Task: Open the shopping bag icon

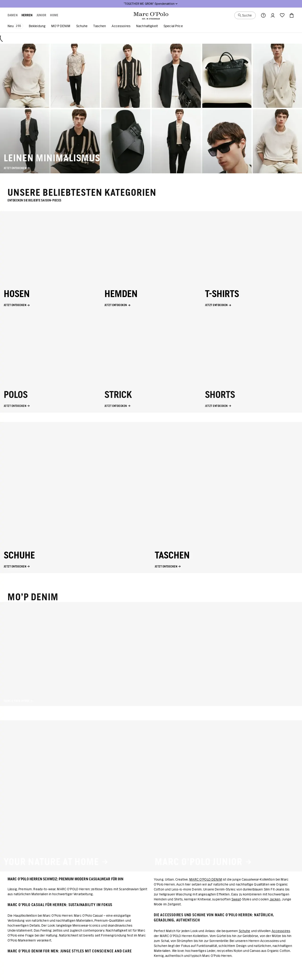Action: [292, 15]
